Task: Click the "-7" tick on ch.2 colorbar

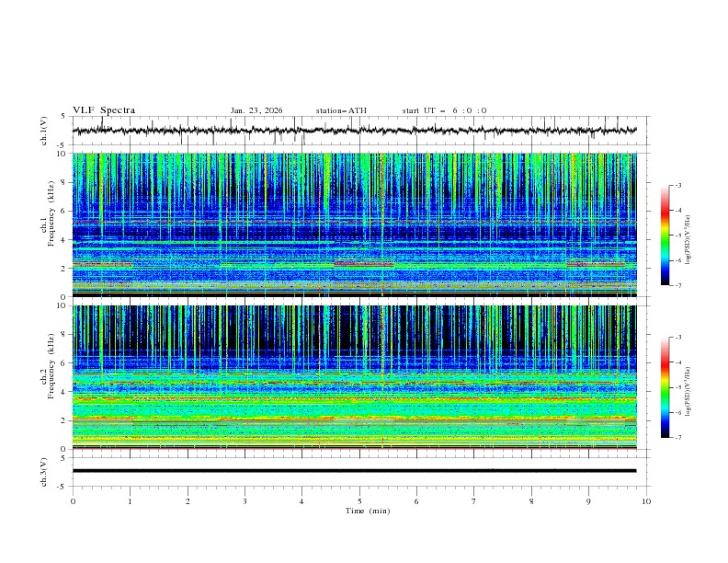Action: [x=678, y=437]
